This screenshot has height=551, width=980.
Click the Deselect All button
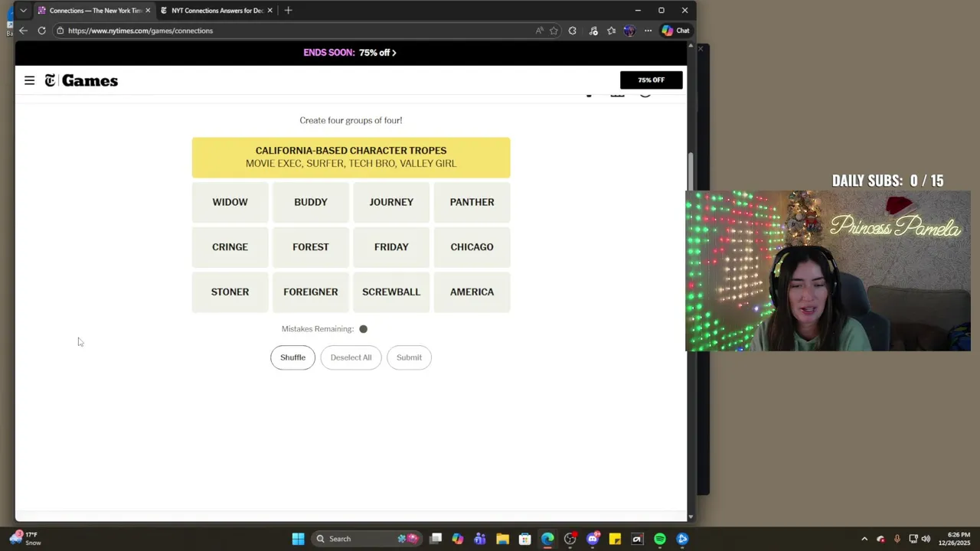coord(351,357)
